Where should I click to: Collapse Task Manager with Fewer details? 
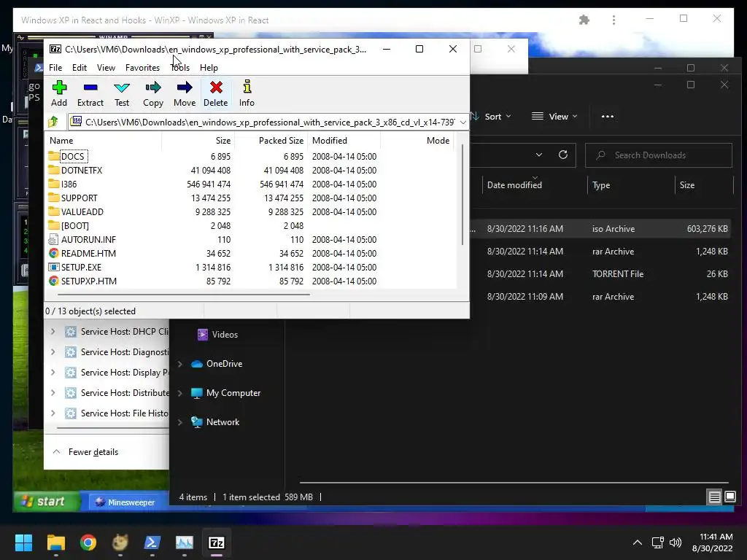86,452
